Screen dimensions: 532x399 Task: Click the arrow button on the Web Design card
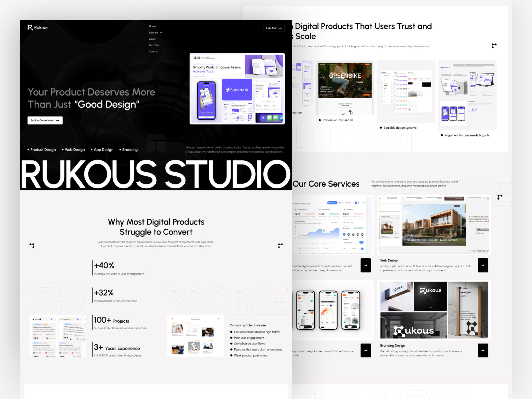(x=483, y=265)
